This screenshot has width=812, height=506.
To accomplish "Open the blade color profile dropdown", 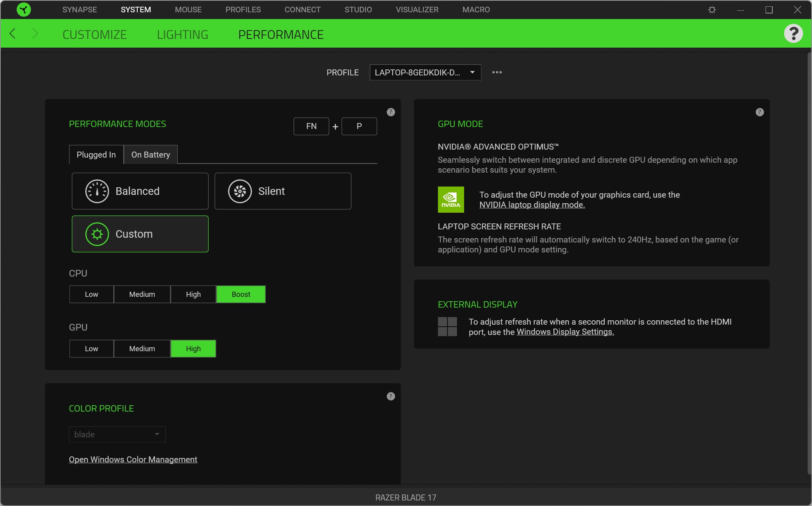I will pos(117,435).
